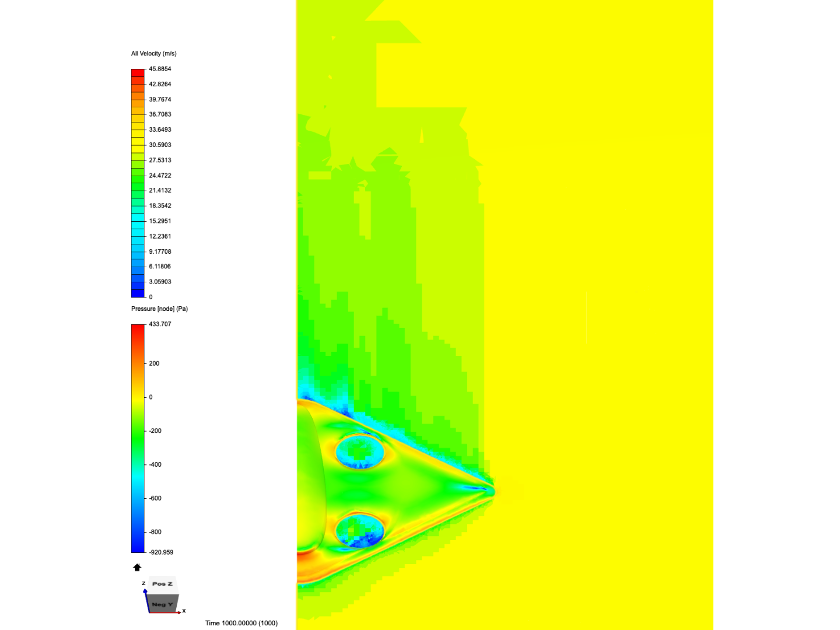
Task: Click the z axis label of the triad
Action: pos(143,583)
